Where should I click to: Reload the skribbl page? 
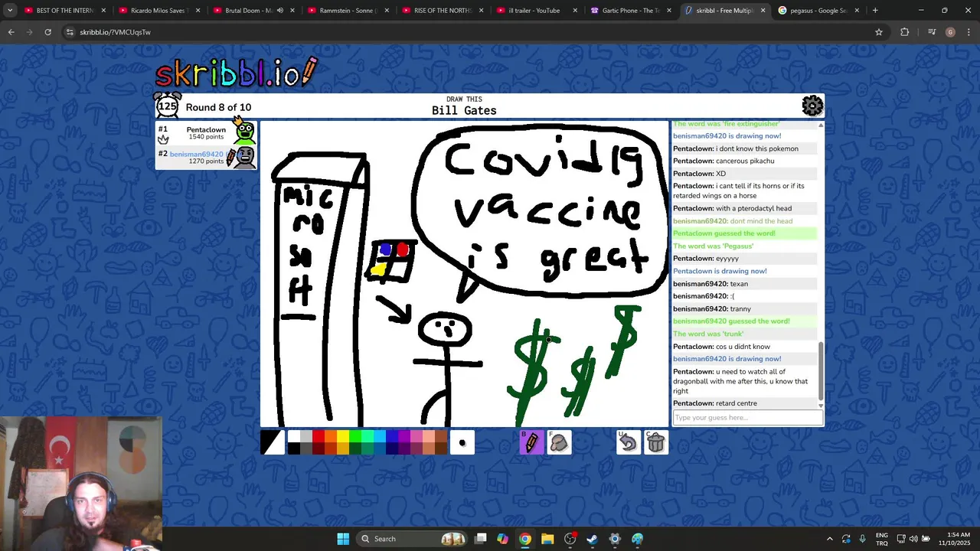tap(47, 32)
